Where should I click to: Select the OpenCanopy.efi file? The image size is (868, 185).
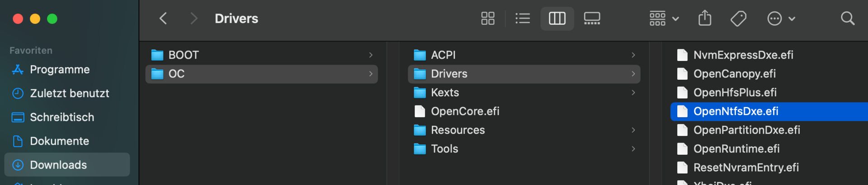734,74
